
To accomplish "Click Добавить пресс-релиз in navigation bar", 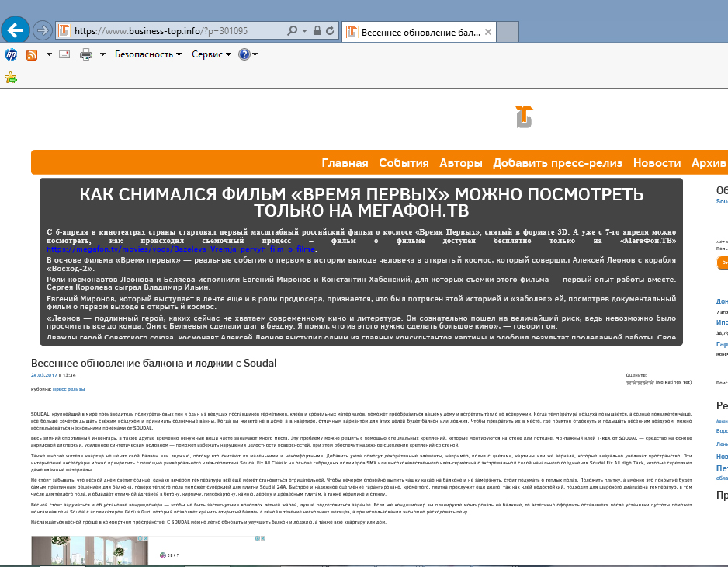I will click(x=557, y=163).
